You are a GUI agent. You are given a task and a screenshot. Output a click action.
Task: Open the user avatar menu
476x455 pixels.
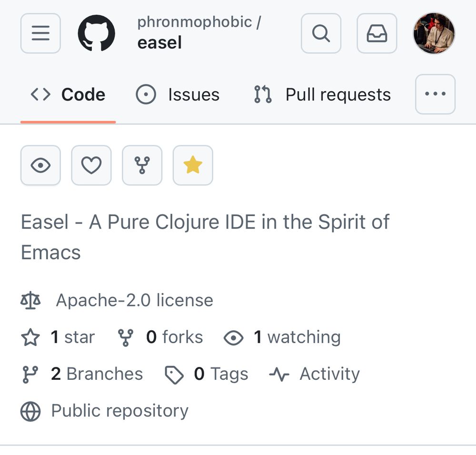pos(434,33)
